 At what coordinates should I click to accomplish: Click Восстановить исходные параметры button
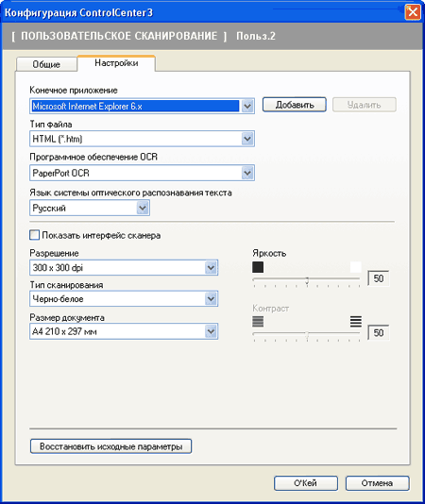[x=111, y=446]
